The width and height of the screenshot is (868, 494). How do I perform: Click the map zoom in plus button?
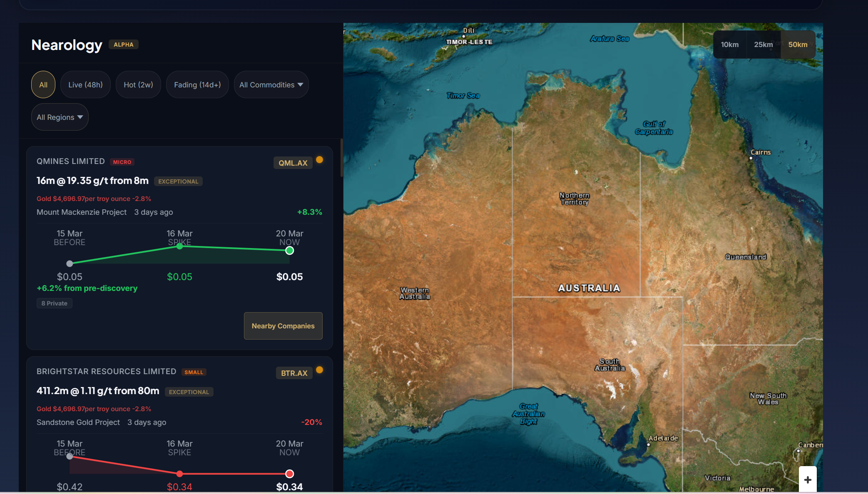click(808, 479)
